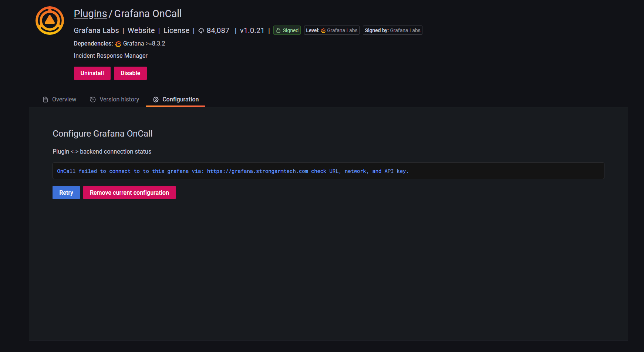This screenshot has height=352, width=644.
Task: Click the Level: Grafana Labs badge text
Action: tap(332, 30)
